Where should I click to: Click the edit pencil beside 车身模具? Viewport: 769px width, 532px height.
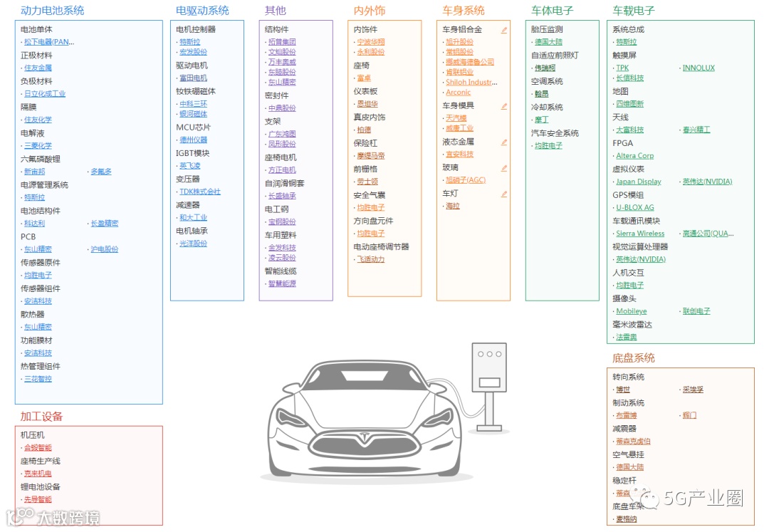point(503,106)
